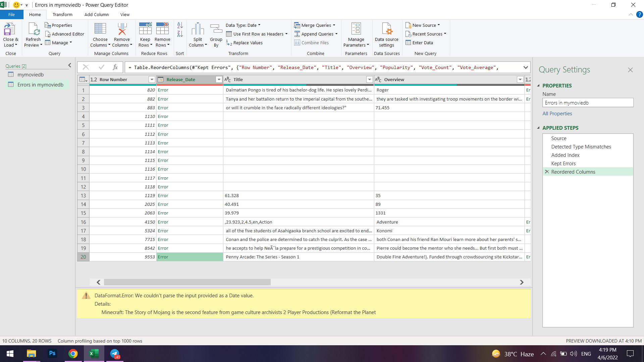Click the Close & Load icon
644x362 pixels.
(x=10, y=29)
